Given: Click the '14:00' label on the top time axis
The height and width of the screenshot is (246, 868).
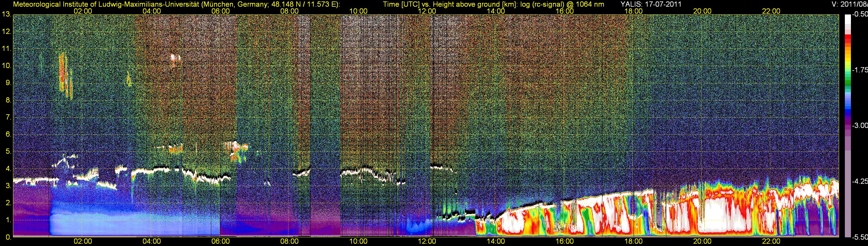Looking at the screenshot, I should [x=496, y=11].
